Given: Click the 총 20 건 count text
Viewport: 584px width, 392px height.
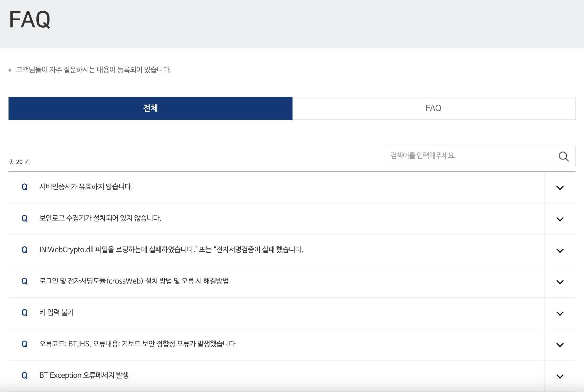Looking at the screenshot, I should point(19,162).
